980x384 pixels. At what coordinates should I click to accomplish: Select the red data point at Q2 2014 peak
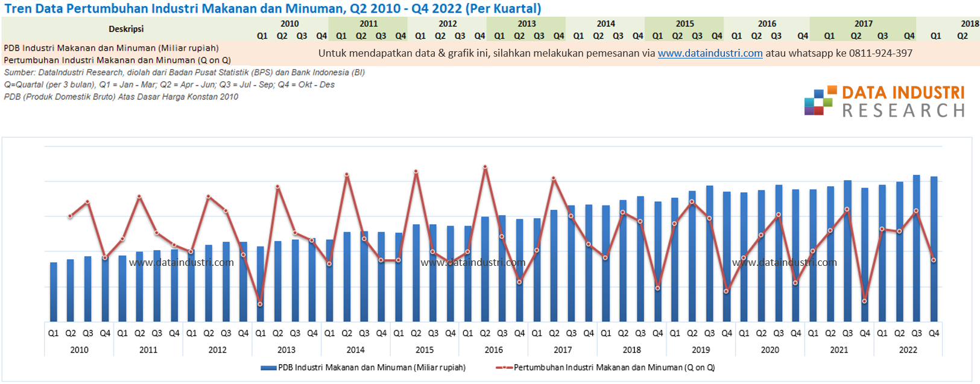347,175
